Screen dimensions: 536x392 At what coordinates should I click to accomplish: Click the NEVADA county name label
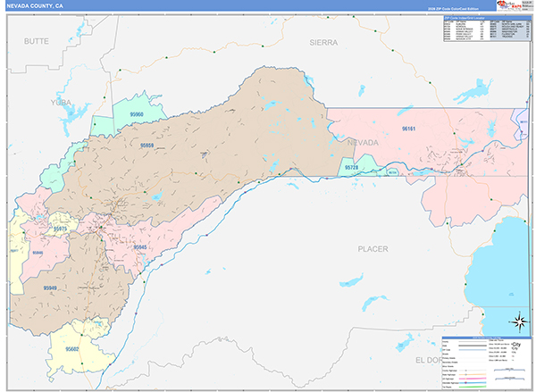pyautogui.click(x=362, y=142)
